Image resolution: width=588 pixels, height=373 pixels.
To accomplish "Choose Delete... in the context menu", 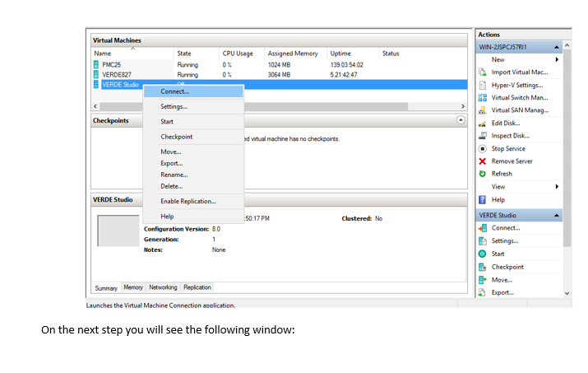I will tap(193, 186).
